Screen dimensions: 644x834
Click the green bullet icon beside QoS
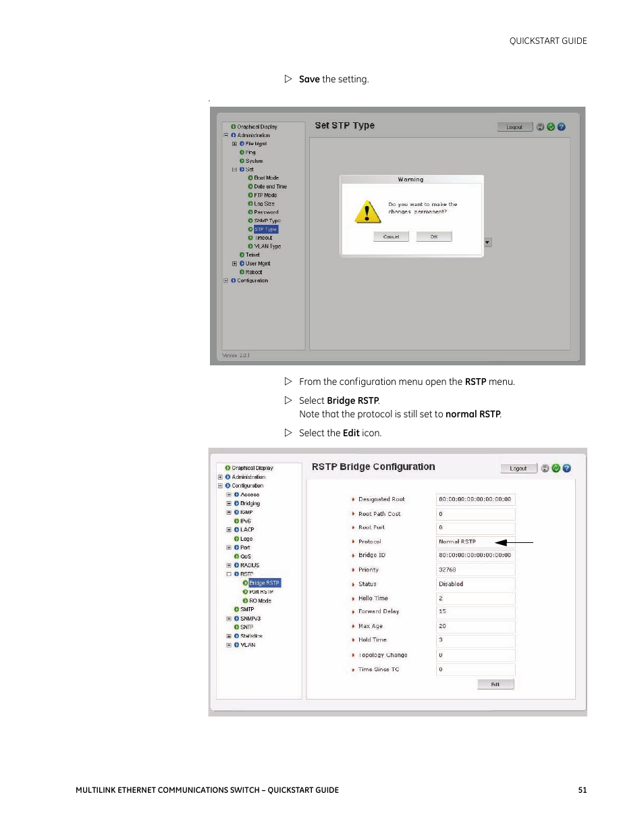pyautogui.click(x=236, y=556)
